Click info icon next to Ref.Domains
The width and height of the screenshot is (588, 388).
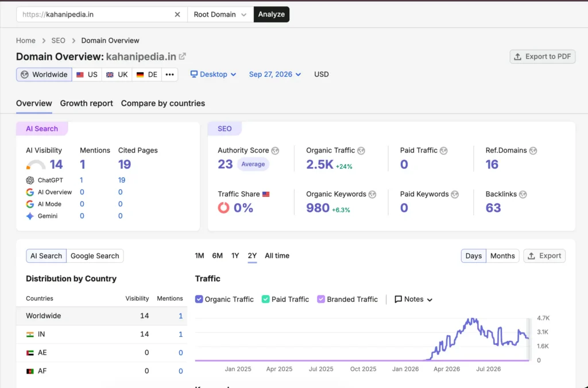pos(533,151)
